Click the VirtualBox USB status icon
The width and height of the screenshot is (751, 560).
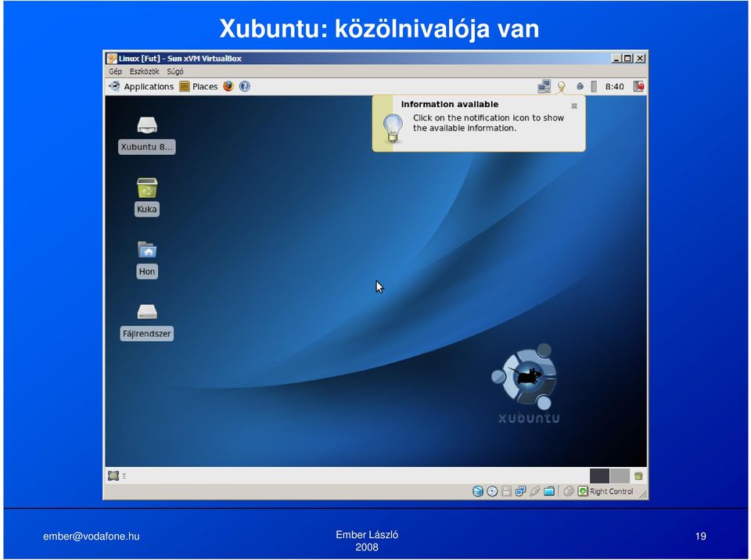point(535,491)
